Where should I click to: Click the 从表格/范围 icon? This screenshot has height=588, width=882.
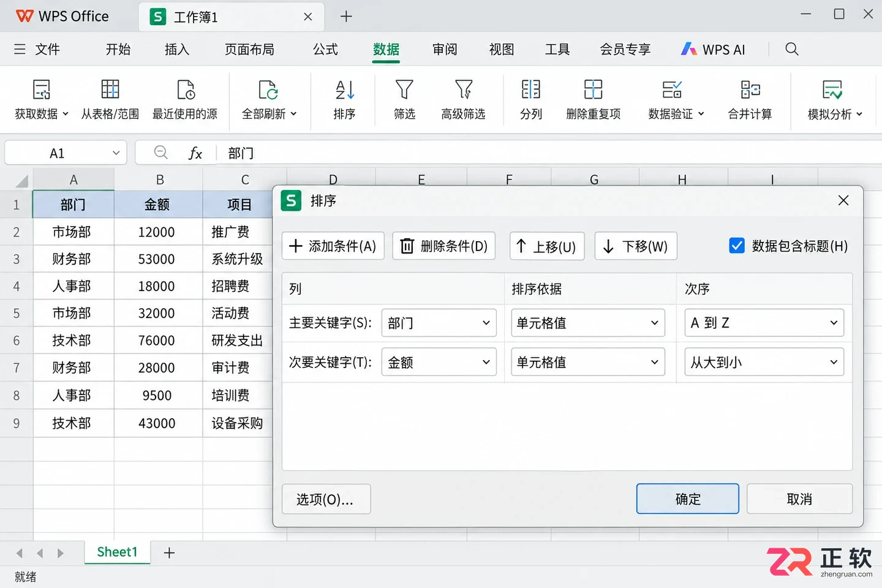pyautogui.click(x=110, y=89)
